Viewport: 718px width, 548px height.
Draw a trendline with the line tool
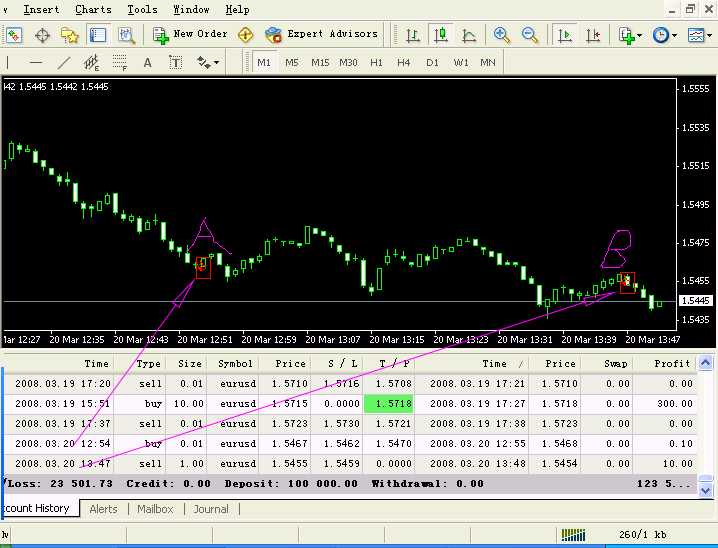(x=64, y=62)
